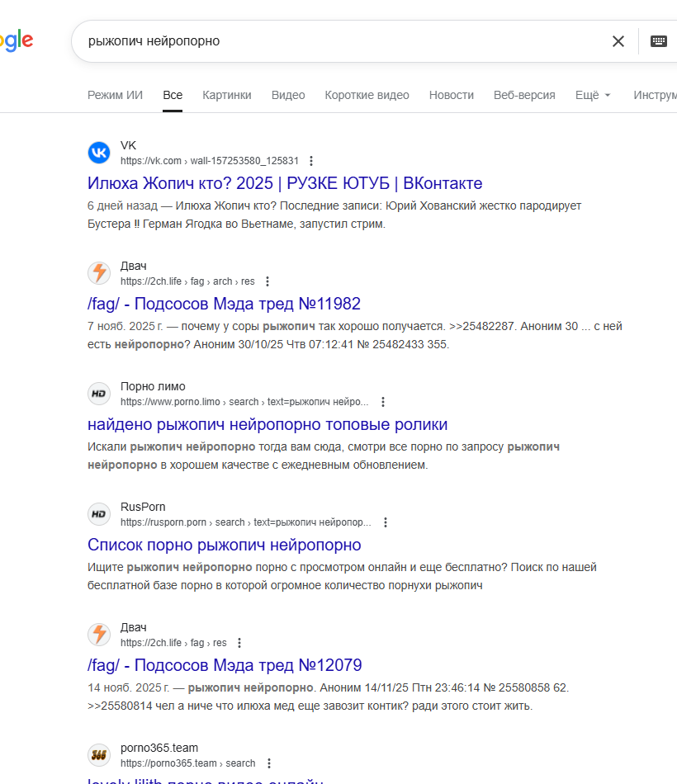Open the Короткие видео tab
The width and height of the screenshot is (677, 784).
click(x=367, y=95)
